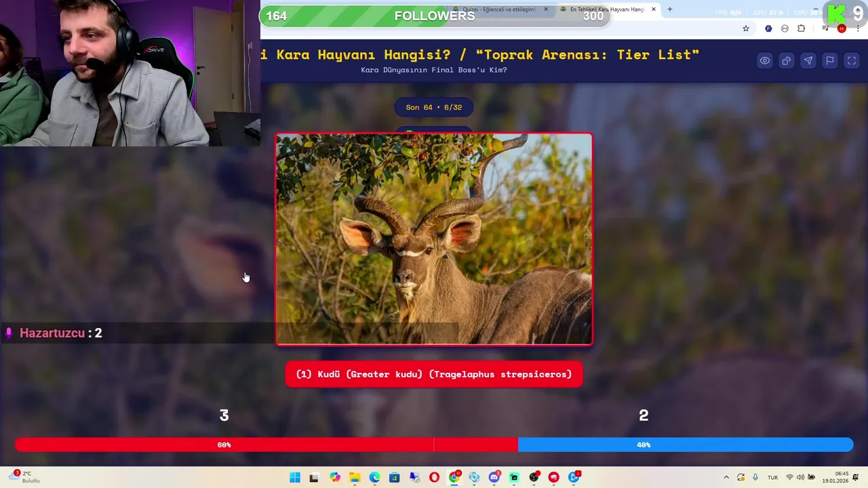Open Microsoft Edge from the taskbar

374,478
